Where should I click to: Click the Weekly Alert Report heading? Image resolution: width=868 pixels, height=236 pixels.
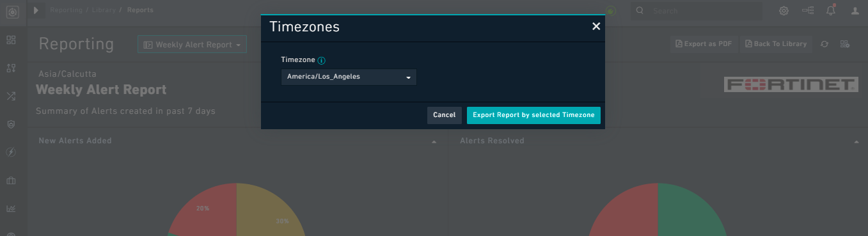(101, 90)
